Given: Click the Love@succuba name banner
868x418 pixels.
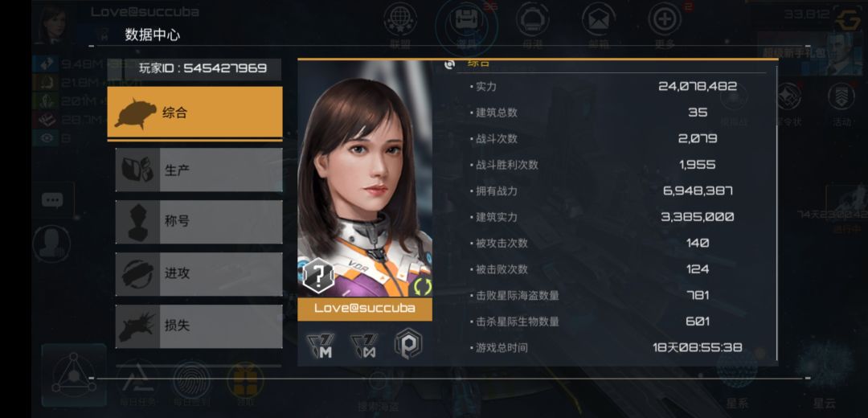Looking at the screenshot, I should (365, 309).
